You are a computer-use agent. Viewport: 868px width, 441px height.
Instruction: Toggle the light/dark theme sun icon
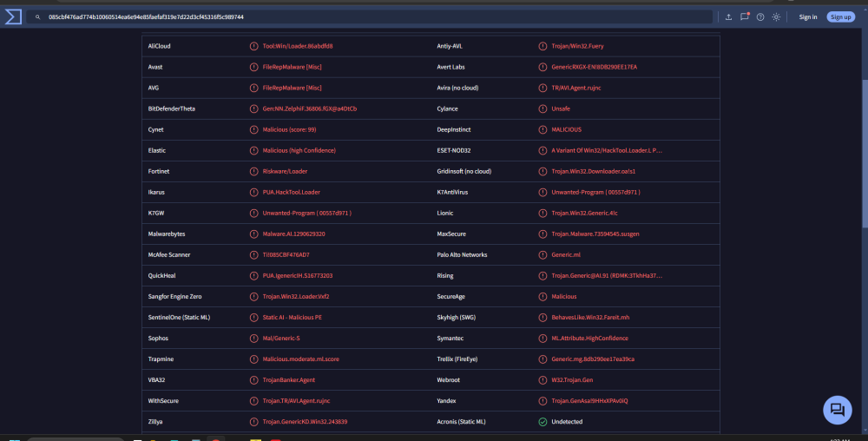(x=776, y=17)
